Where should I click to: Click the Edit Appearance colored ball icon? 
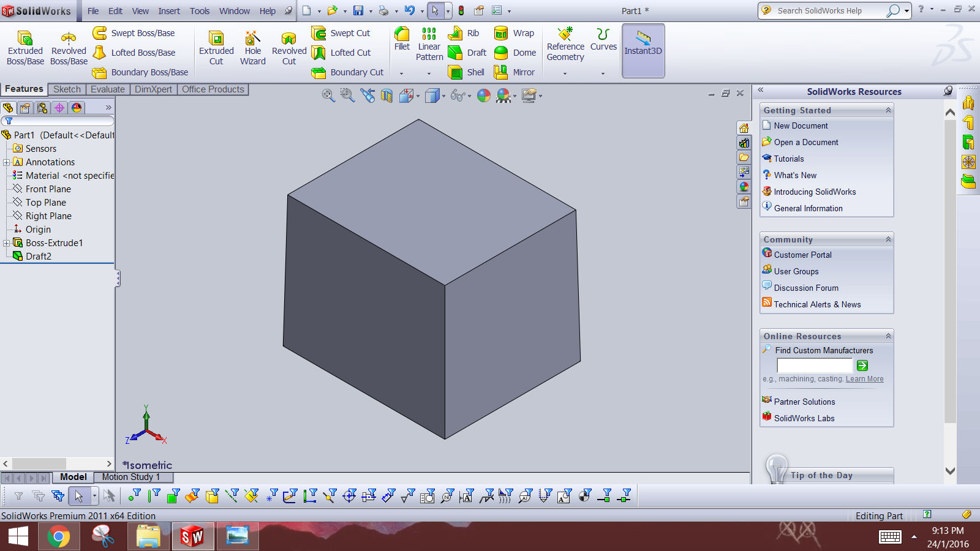pyautogui.click(x=483, y=96)
